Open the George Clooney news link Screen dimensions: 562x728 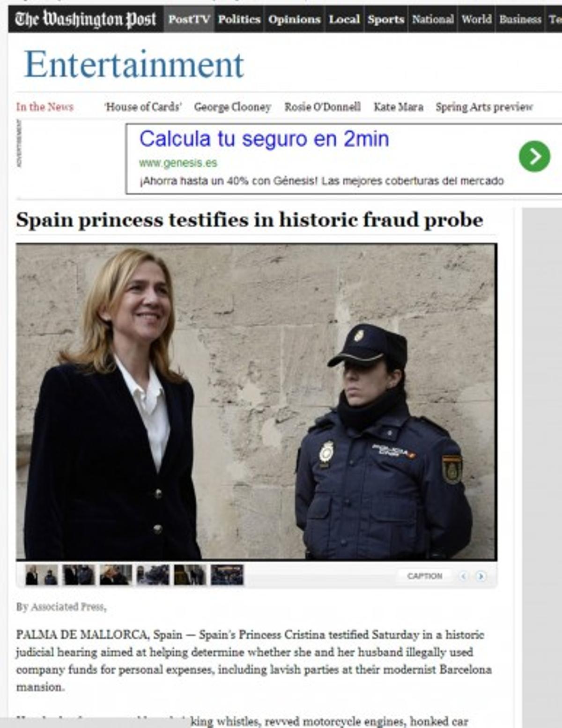coord(232,107)
